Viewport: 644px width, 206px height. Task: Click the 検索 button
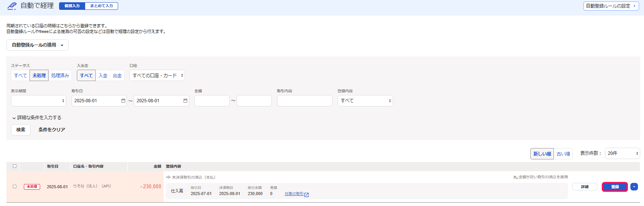pos(21,130)
